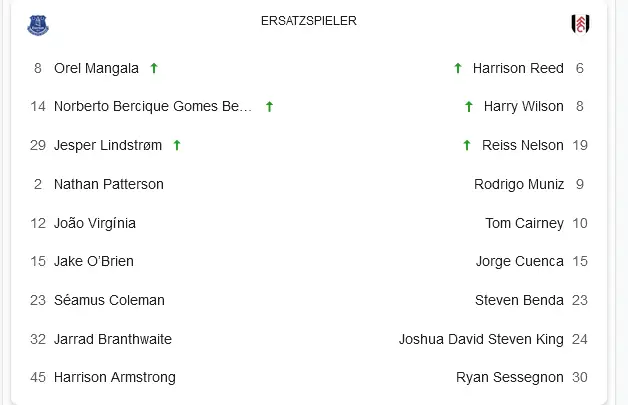The image size is (628, 405).
Task: Open Nathan Patterson's player profile
Action: pyautogui.click(x=108, y=184)
